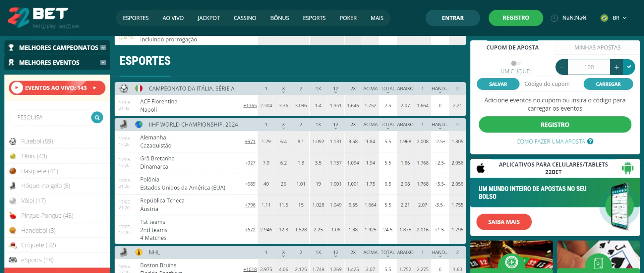Open +927 markets for Grã Bretanha match

250,163
